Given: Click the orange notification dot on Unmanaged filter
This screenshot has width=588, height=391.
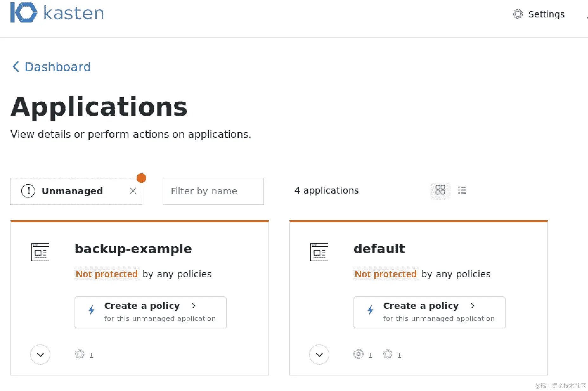Looking at the screenshot, I should tap(141, 178).
